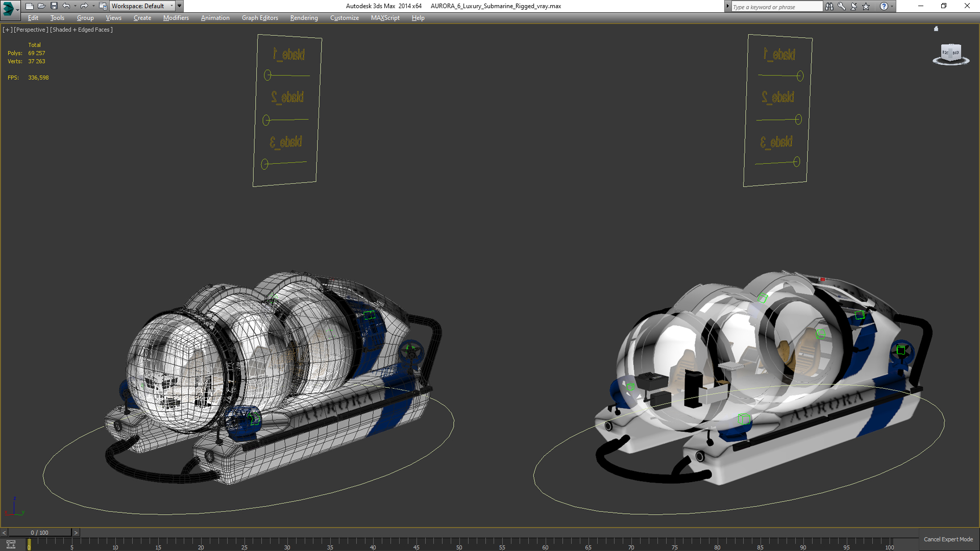Click the blade_1 slider handle on right panel
Viewport: 980px width, 551px height.
click(x=800, y=76)
